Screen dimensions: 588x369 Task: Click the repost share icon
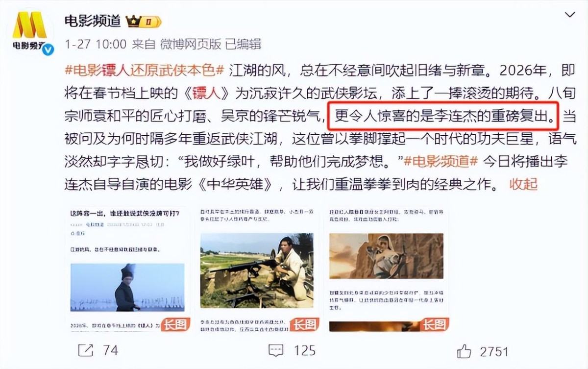coord(87,350)
